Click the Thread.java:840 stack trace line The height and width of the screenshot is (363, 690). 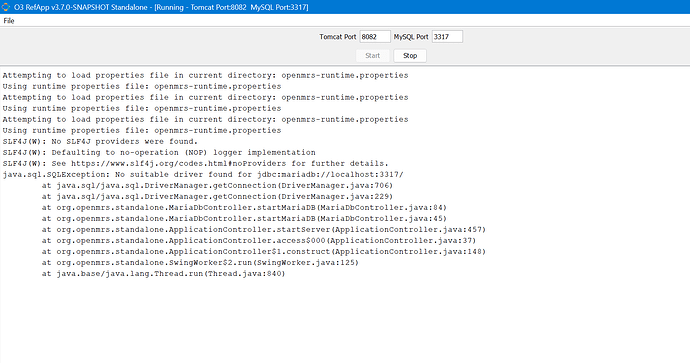click(x=163, y=273)
